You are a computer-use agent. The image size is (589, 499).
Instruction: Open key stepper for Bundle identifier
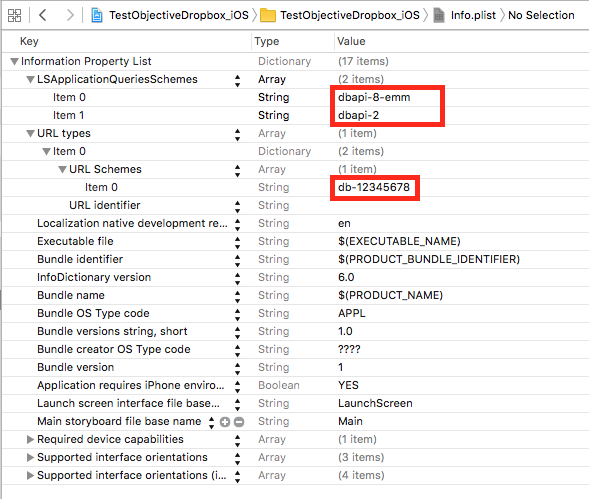tap(237, 260)
